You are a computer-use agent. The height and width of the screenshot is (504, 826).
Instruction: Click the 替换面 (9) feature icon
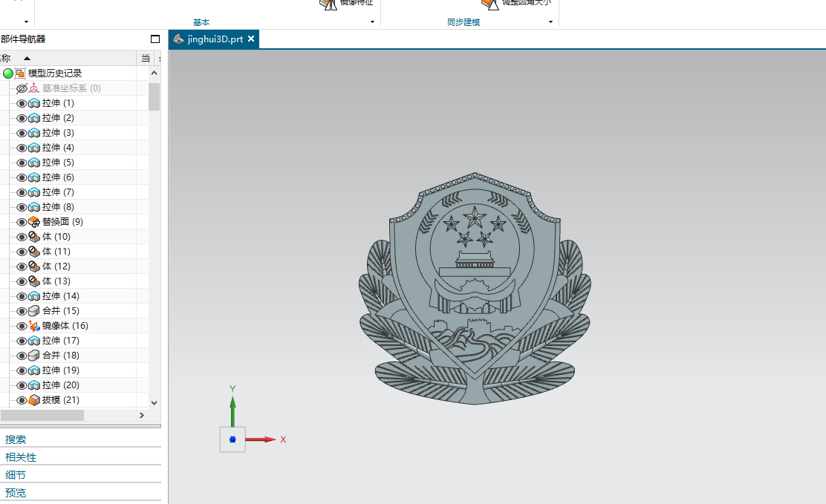34,222
